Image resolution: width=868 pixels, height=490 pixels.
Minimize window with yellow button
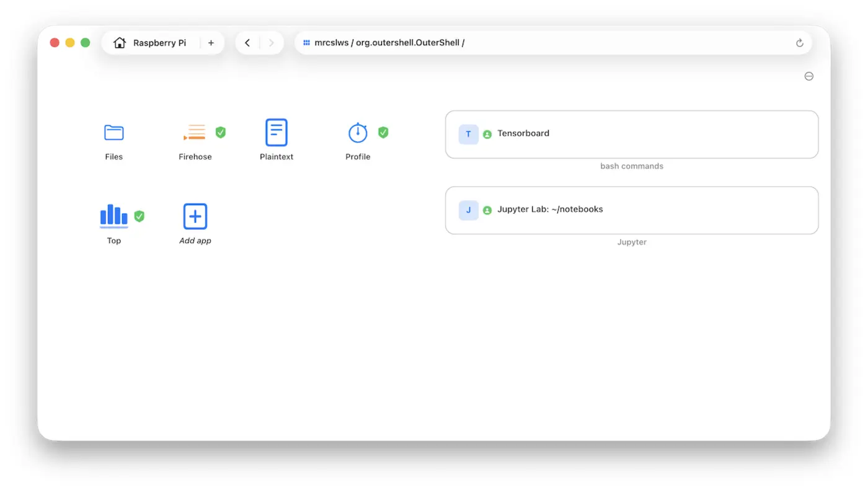click(x=70, y=43)
